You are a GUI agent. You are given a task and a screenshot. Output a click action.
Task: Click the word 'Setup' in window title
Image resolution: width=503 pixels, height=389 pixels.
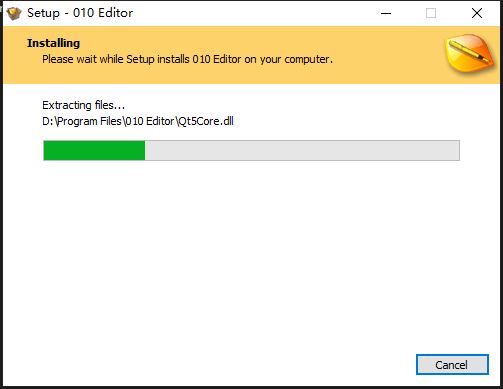point(43,13)
